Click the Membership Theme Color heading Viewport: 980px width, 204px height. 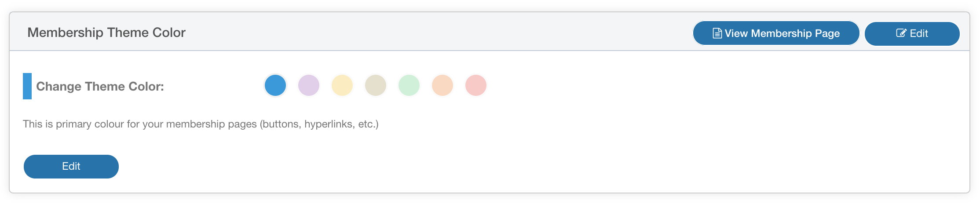[106, 33]
